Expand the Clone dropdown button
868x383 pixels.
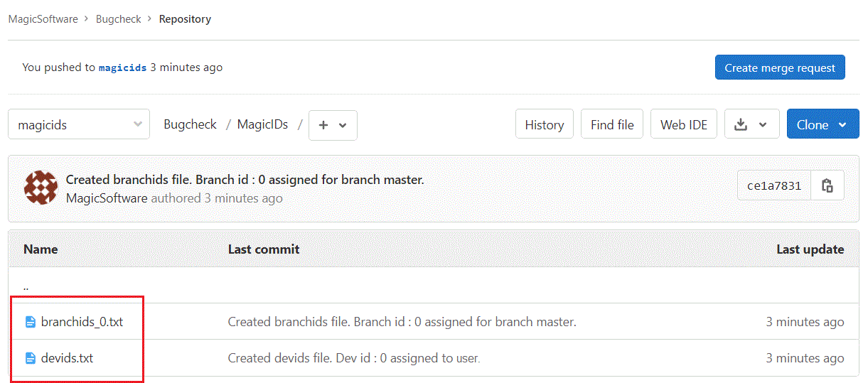(x=823, y=124)
